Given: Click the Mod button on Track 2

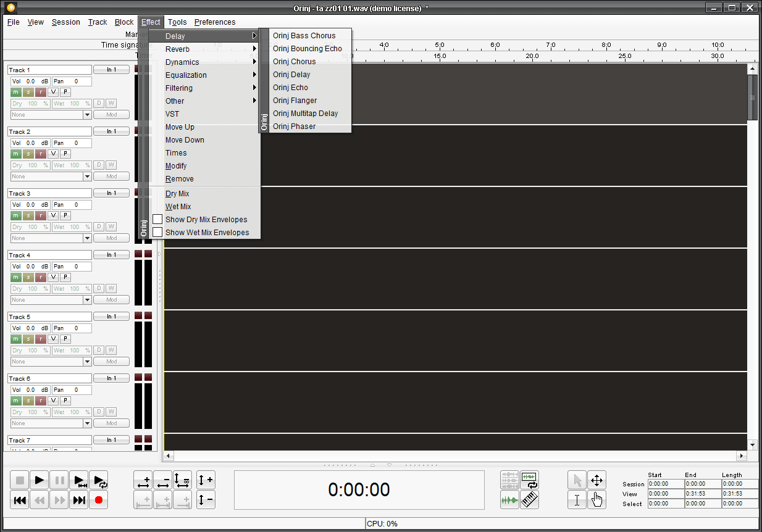Looking at the screenshot, I should coord(111,177).
